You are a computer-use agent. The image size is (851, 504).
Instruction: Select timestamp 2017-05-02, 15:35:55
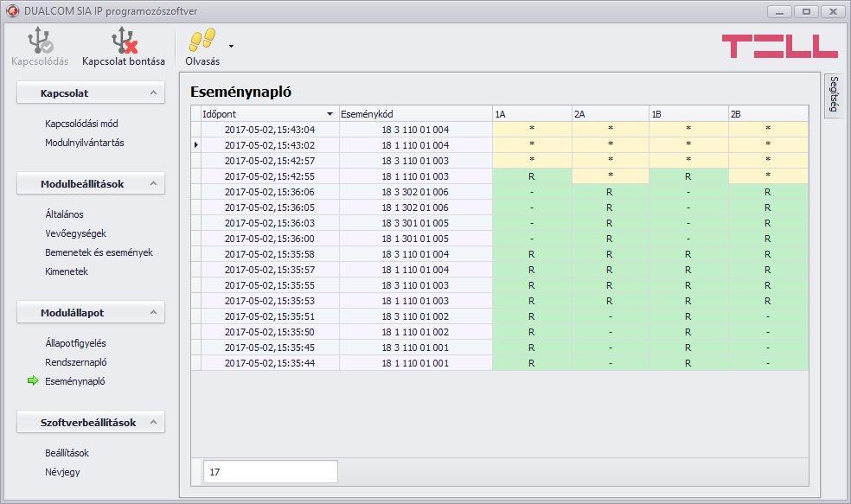[270, 285]
